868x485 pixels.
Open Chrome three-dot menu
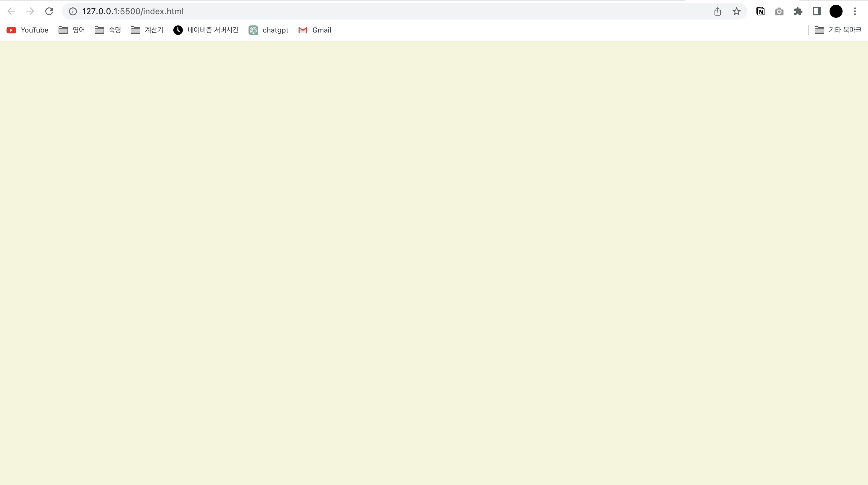[x=855, y=12]
